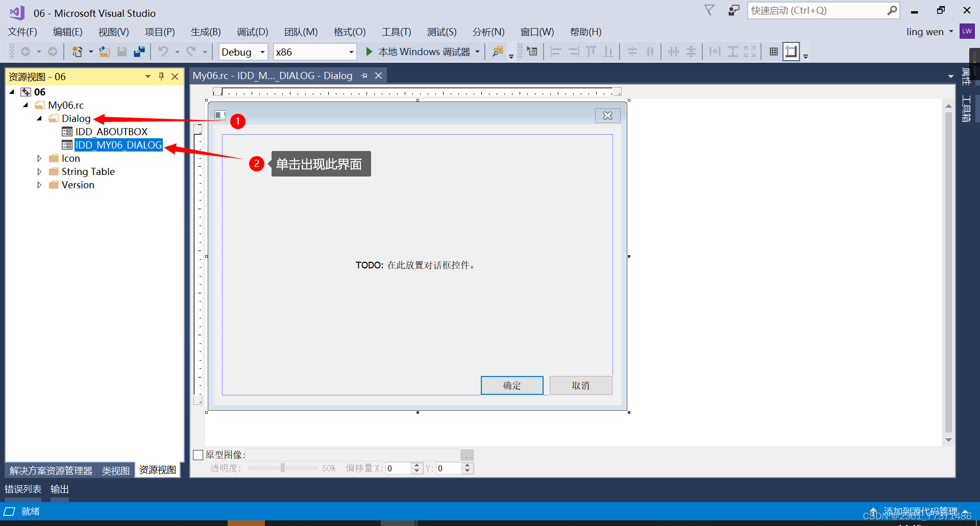Open the 格式 menu

tap(349, 32)
